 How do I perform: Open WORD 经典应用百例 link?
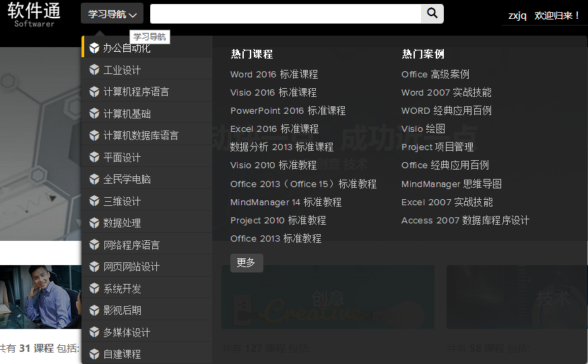click(x=447, y=110)
